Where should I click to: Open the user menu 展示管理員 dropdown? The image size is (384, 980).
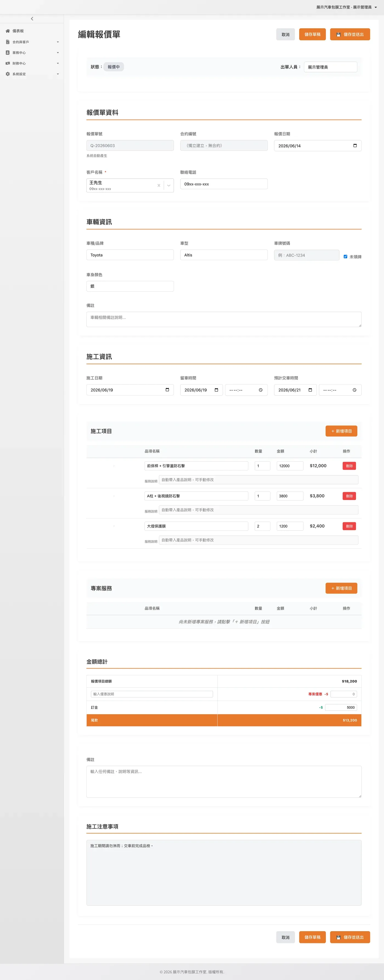click(346, 7)
